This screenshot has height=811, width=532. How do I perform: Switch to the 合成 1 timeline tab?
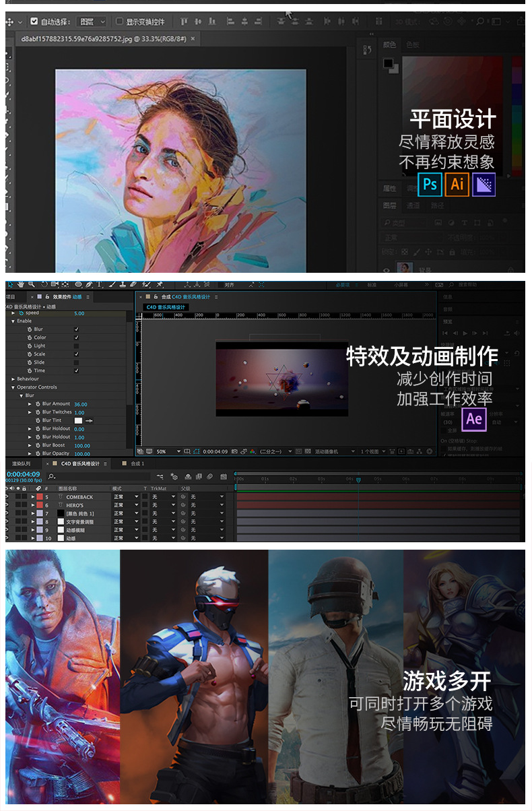coord(137,463)
